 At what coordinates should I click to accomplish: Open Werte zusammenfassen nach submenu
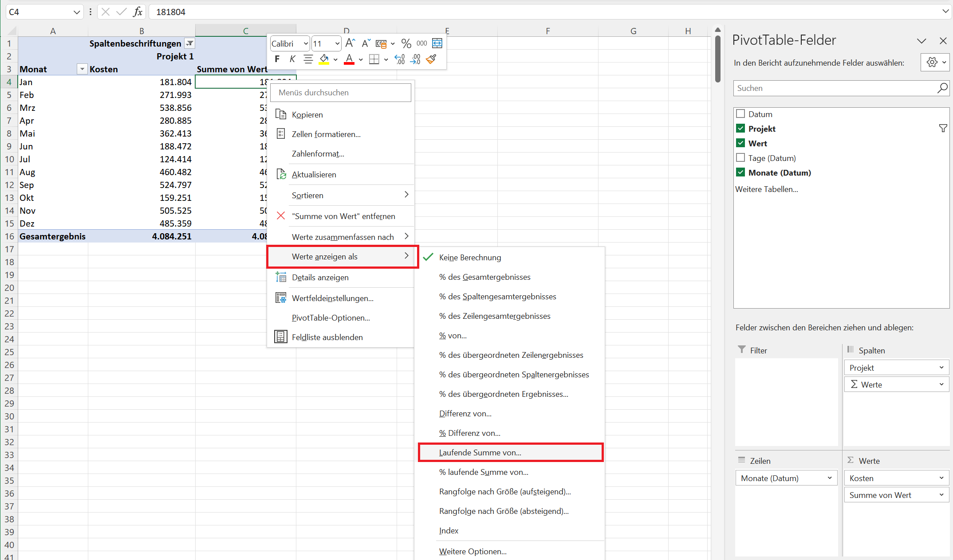click(341, 237)
